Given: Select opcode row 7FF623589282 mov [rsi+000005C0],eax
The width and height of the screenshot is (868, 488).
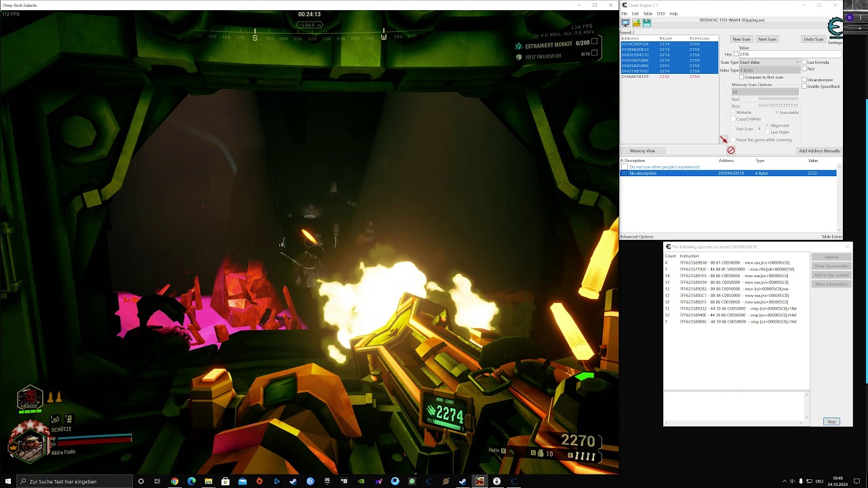Looking at the screenshot, I should 736,289.
